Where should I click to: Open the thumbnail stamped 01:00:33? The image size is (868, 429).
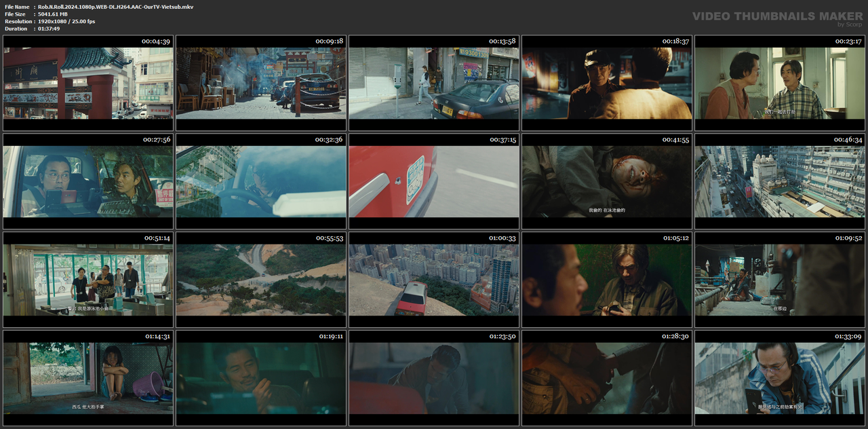tap(434, 280)
